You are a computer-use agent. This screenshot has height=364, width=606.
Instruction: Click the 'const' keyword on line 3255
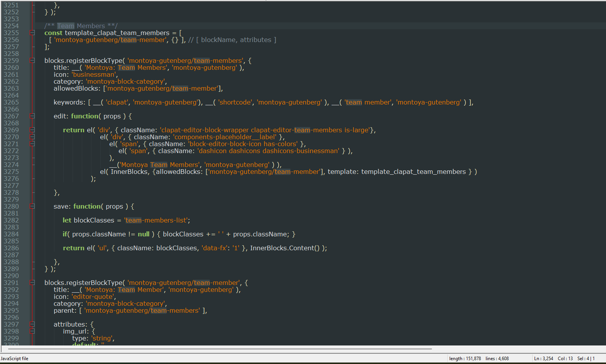click(53, 33)
